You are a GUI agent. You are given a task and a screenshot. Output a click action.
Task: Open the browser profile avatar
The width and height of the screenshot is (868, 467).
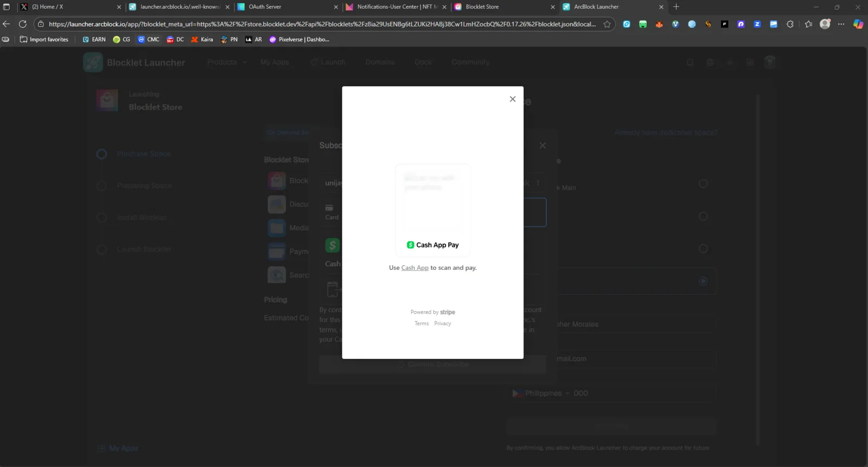pyautogui.click(x=825, y=24)
